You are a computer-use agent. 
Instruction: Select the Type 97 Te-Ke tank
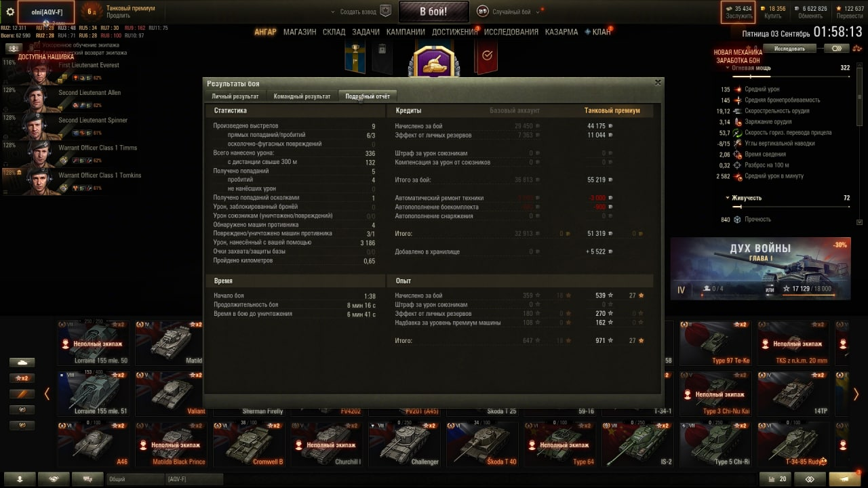click(x=715, y=343)
